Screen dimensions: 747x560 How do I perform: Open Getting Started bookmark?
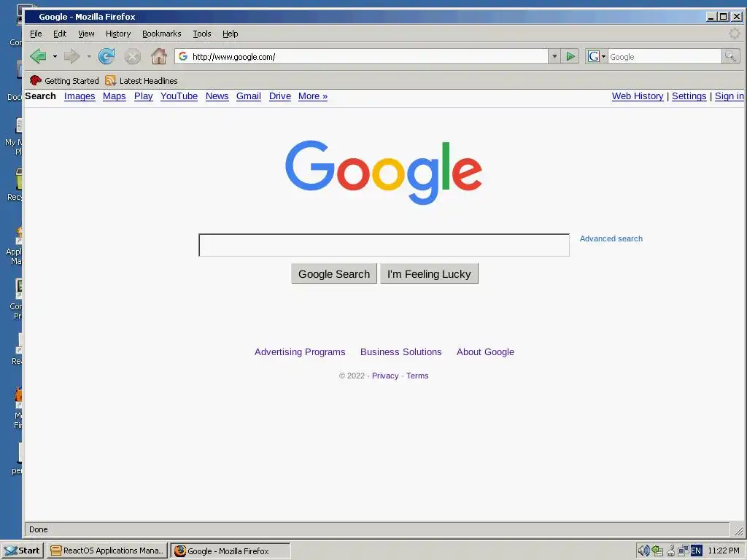[x=64, y=80]
